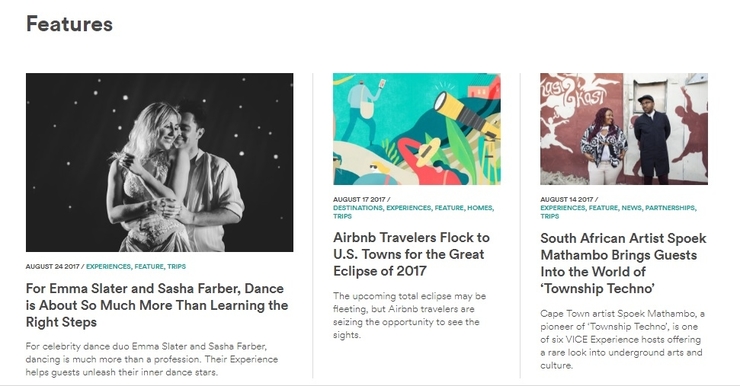The width and height of the screenshot is (740, 386).
Task: Select the News tag on the August 14 article
Action: pyautogui.click(x=631, y=208)
